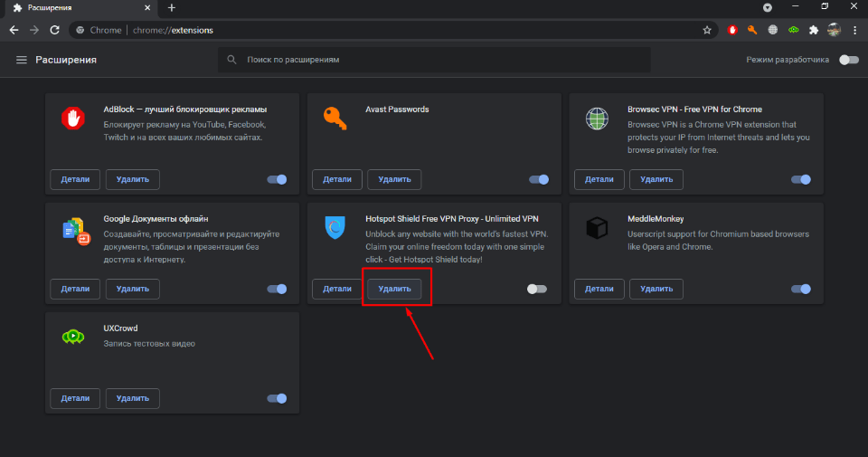Viewport: 868px width, 457px height.
Task: Reload the page
Action: coord(54,30)
